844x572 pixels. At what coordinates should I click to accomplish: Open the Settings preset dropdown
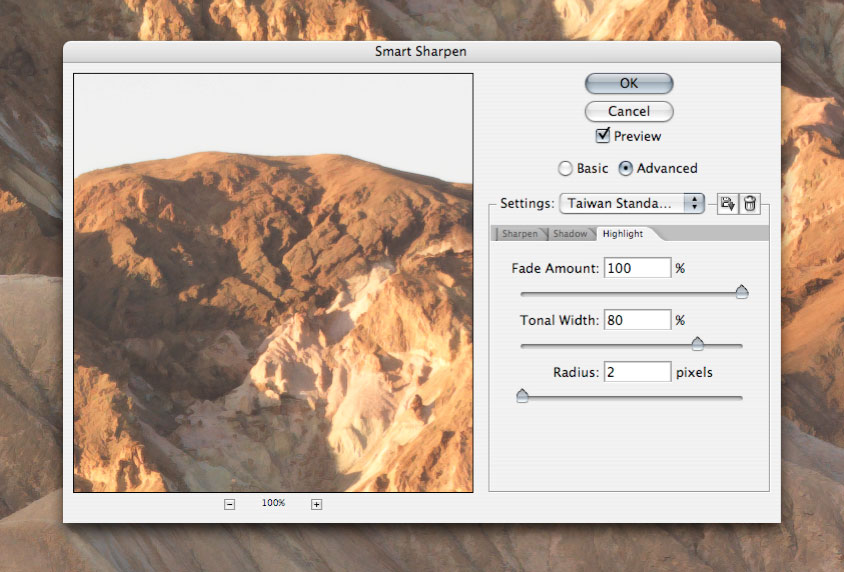point(632,203)
